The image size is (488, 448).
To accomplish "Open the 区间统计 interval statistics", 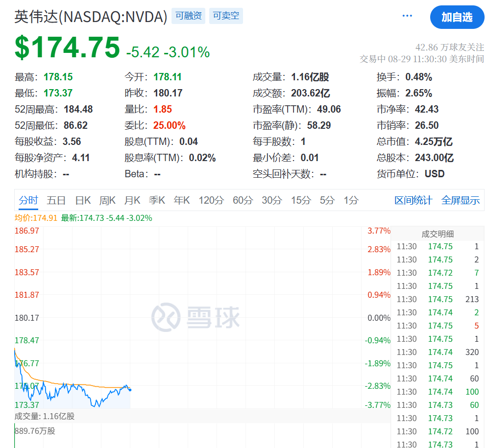I will click(414, 200).
